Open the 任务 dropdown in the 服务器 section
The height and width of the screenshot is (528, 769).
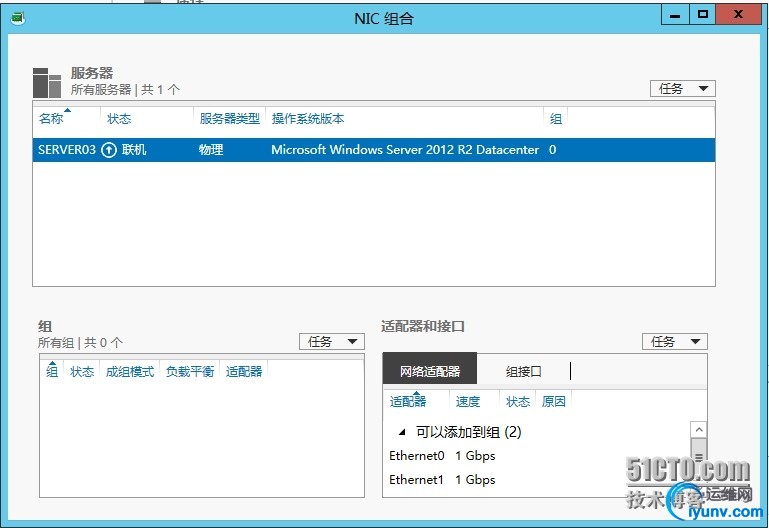pos(683,89)
